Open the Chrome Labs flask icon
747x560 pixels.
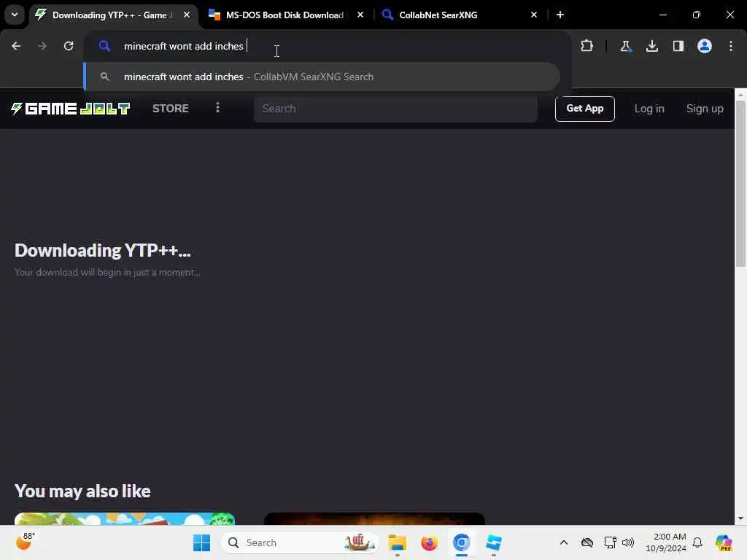[625, 46]
